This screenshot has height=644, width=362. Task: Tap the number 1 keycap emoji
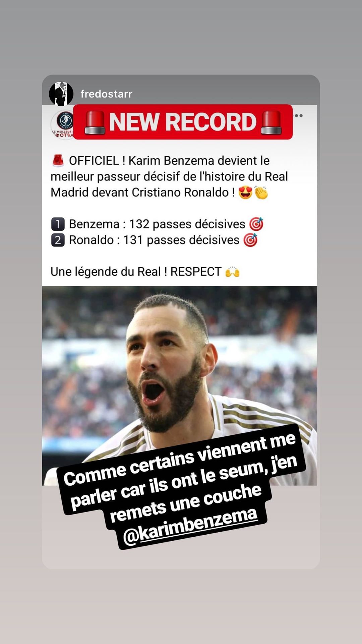58,224
